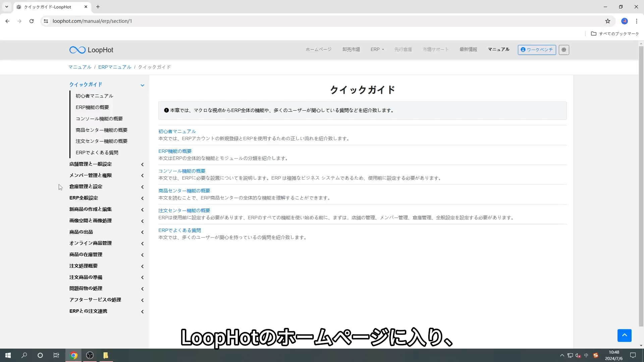Switch to the 最新情報 menu item
This screenshot has height=362, width=644.
click(468, 49)
